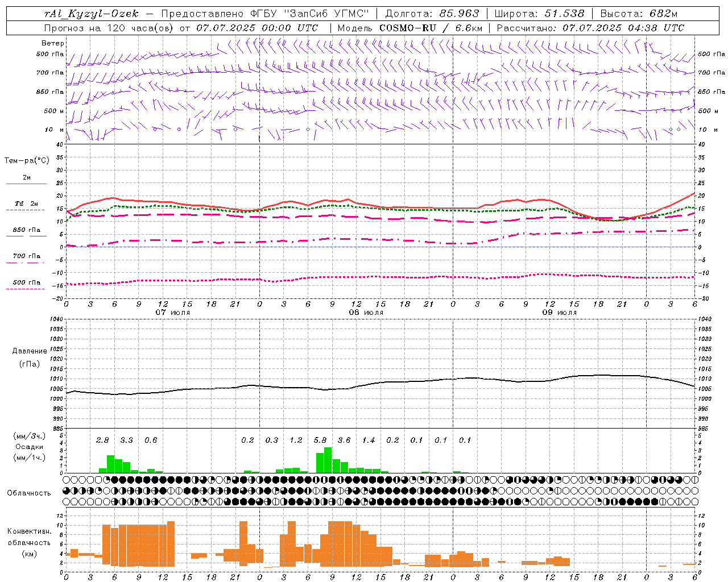The height and width of the screenshot is (582, 728).
Task: Click the 5.8 precipitation total
Action: pyautogui.click(x=320, y=440)
